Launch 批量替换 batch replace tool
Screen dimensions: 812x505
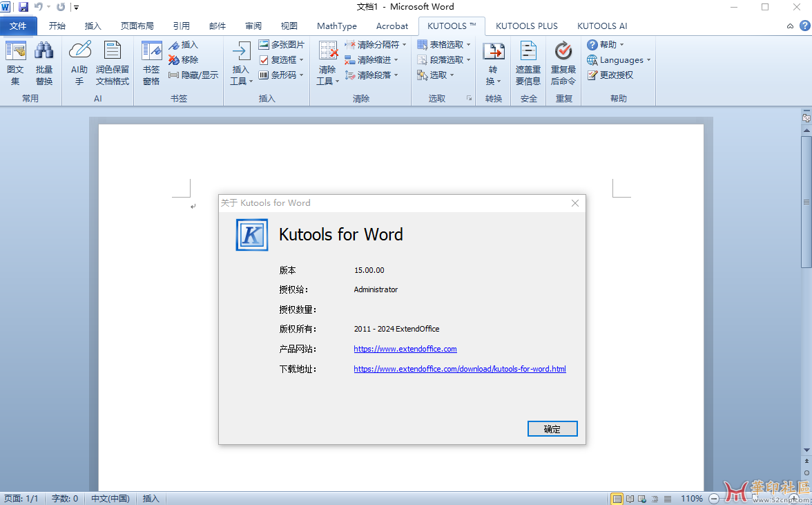pos(44,63)
